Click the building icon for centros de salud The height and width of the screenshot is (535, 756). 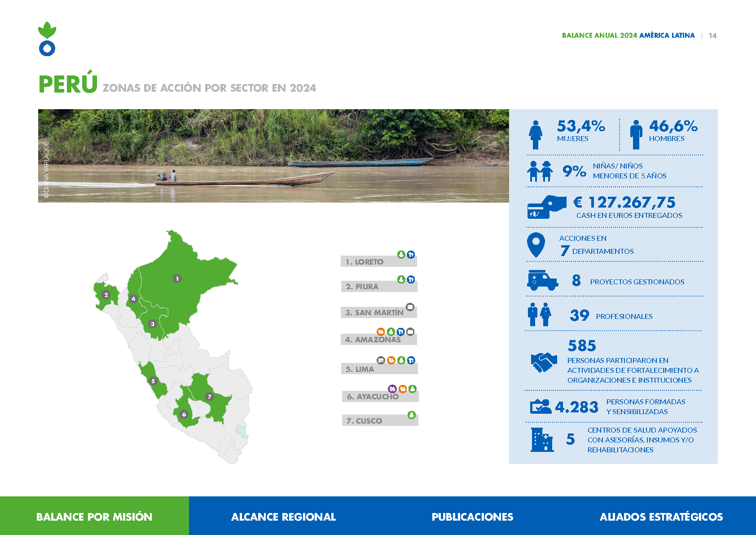[x=542, y=439]
